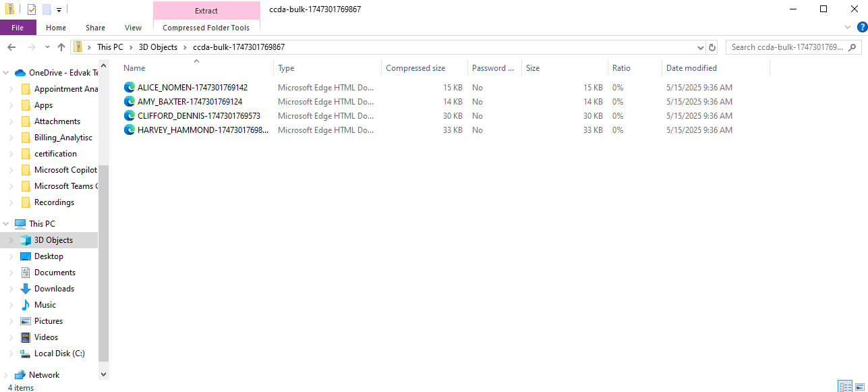The height and width of the screenshot is (392, 868).
Task: Switch to Details view button
Action: coord(844,387)
